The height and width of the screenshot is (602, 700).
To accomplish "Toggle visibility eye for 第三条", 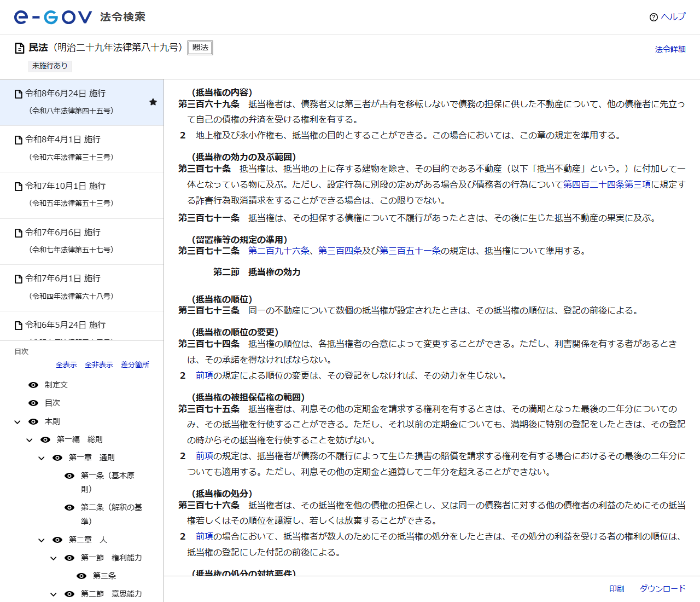I will [81, 576].
